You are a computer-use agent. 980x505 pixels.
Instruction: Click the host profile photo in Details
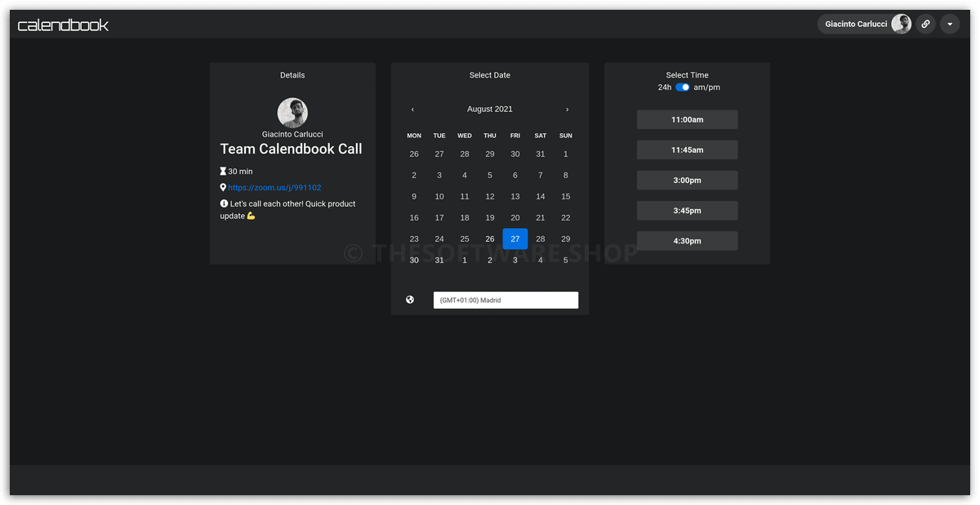click(292, 113)
